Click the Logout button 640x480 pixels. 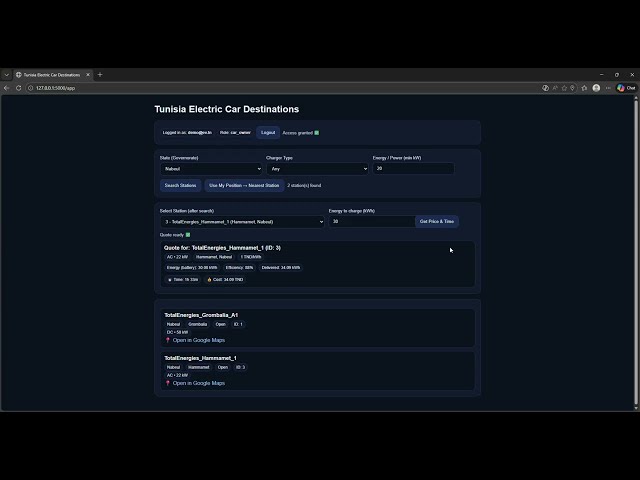click(x=268, y=133)
